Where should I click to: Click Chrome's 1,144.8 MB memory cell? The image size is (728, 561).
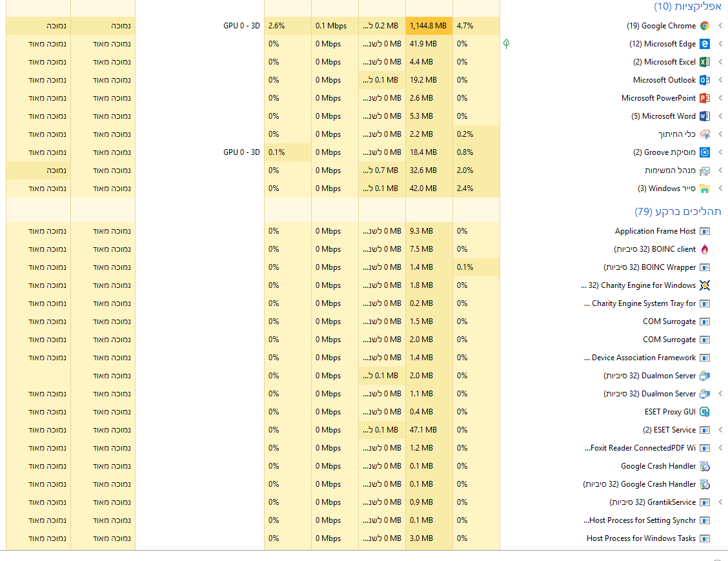point(429,26)
